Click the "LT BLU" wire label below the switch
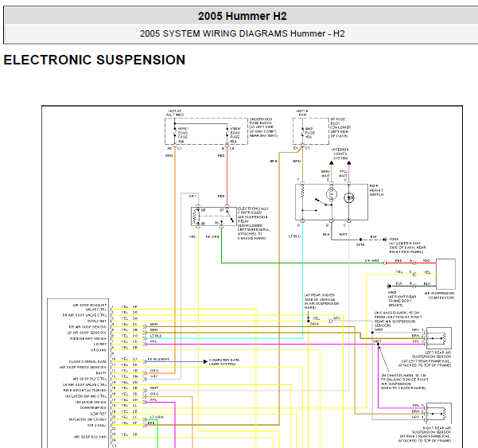The height and width of the screenshot is (448, 478). coord(295,236)
